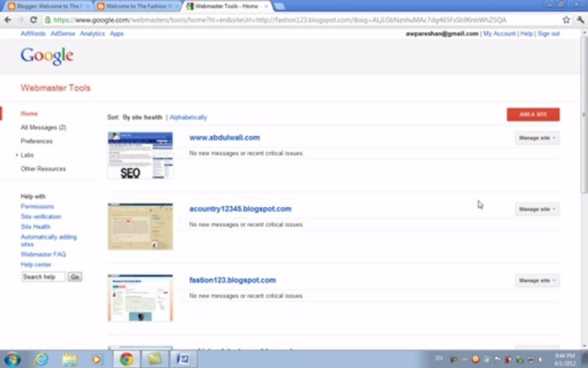Open the media player taskbar icon
The width and height of the screenshot is (588, 368).
pos(97,359)
